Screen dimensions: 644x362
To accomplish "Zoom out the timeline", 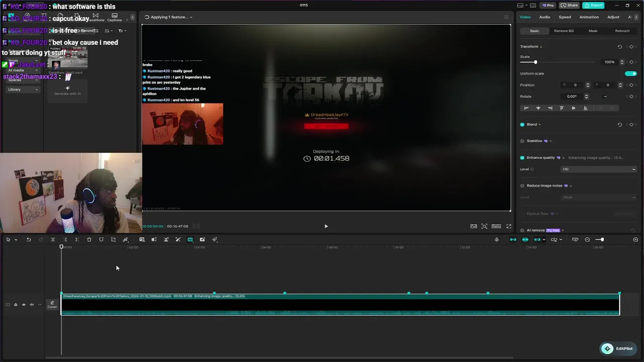I will click(x=587, y=239).
